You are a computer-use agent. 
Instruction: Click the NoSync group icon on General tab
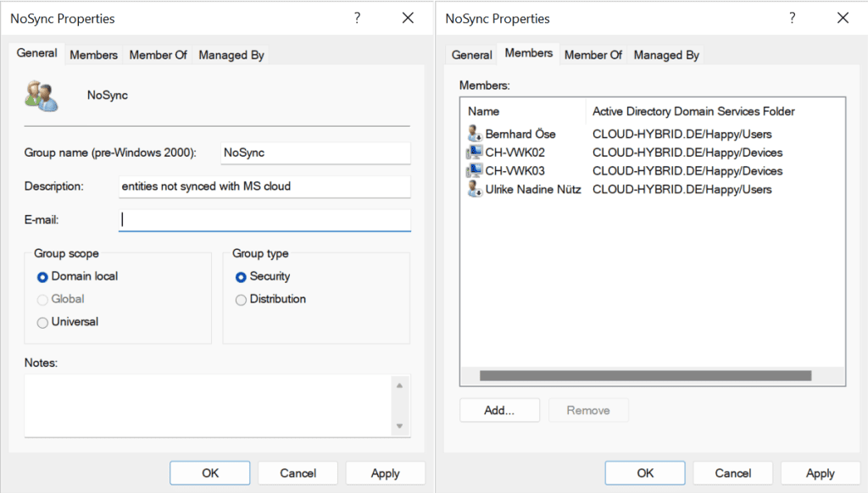(42, 96)
